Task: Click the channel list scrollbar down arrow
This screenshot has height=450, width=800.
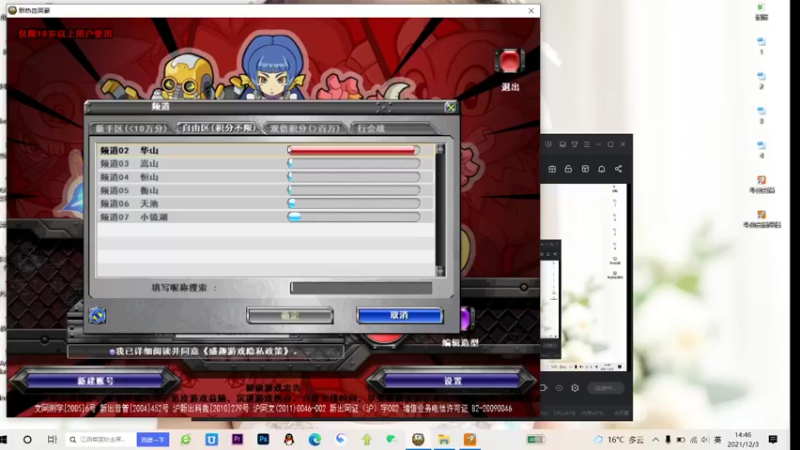Action: (x=440, y=270)
